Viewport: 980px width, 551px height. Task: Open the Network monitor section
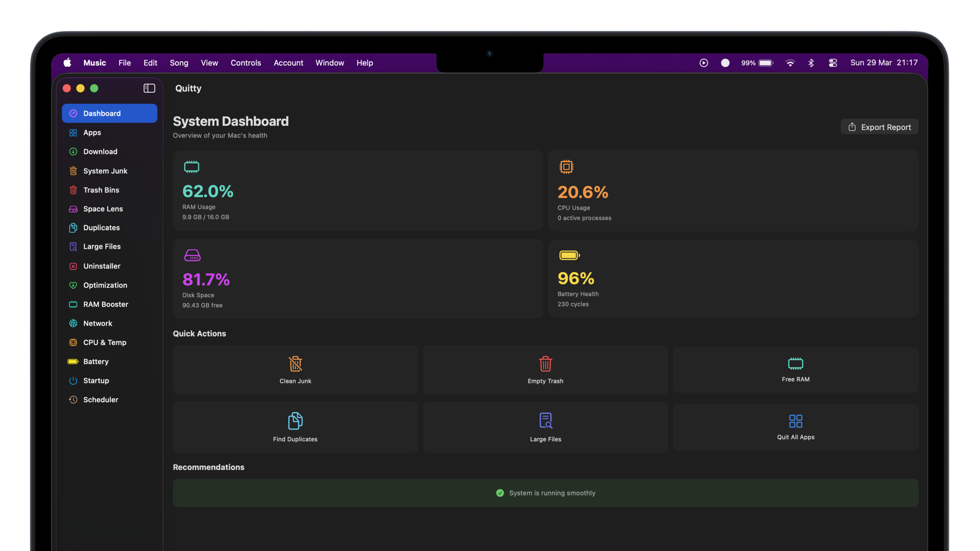pos(97,323)
